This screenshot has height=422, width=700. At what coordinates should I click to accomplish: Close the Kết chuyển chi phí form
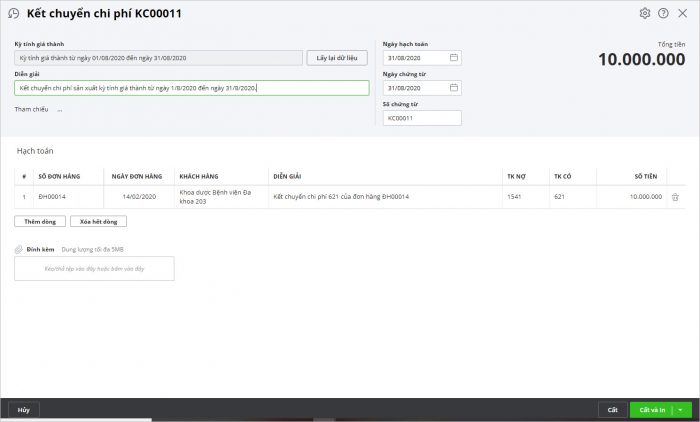pos(682,13)
